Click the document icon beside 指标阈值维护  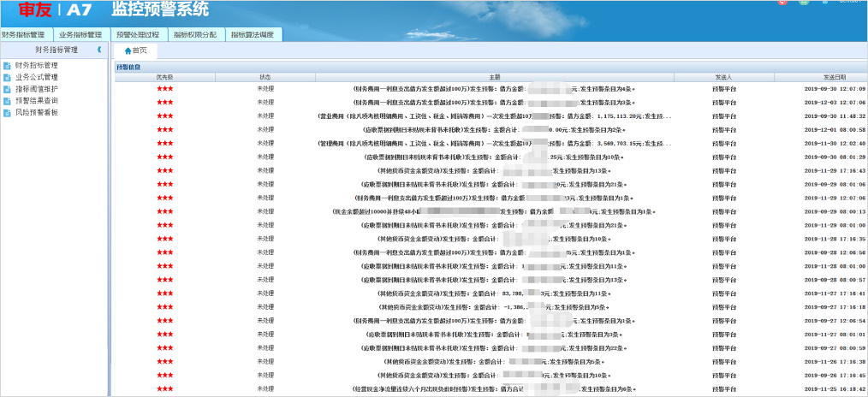[7, 89]
